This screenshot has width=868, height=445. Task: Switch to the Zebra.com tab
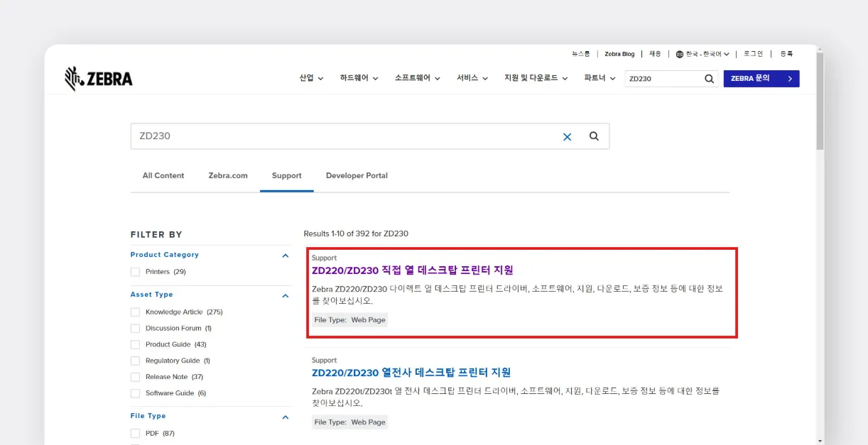coord(228,175)
